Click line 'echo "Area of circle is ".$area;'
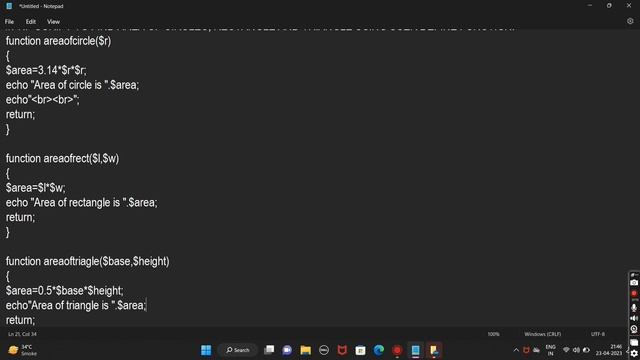This screenshot has height=360, width=640. click(72, 85)
